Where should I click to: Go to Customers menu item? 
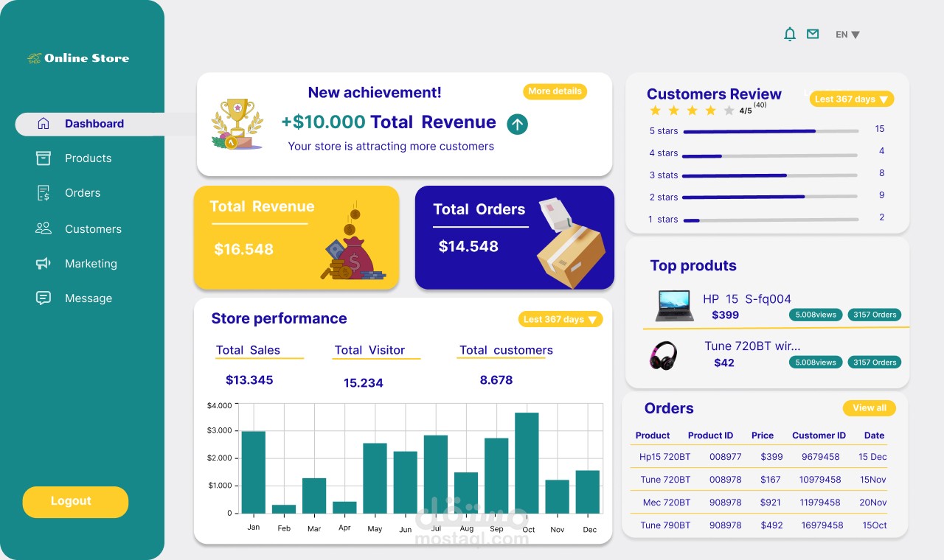point(93,228)
